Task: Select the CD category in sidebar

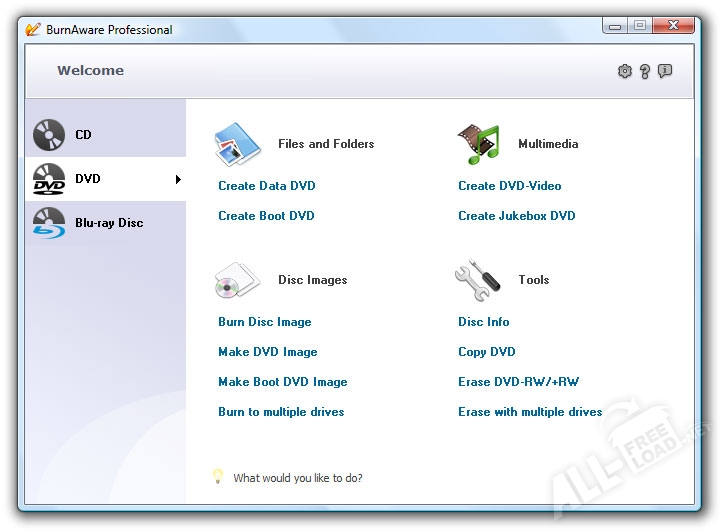Action: point(83,135)
